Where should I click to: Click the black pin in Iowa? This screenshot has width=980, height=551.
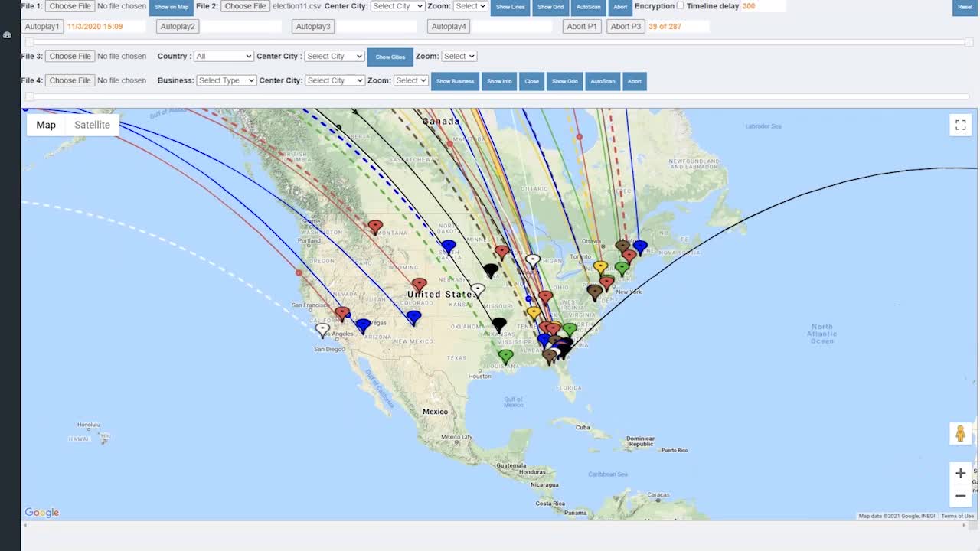click(491, 271)
